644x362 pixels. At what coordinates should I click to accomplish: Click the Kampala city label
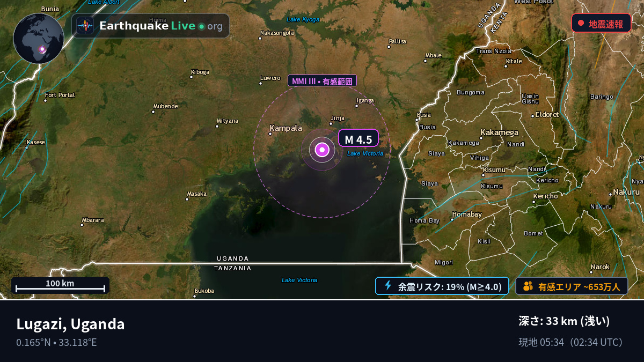click(x=286, y=128)
